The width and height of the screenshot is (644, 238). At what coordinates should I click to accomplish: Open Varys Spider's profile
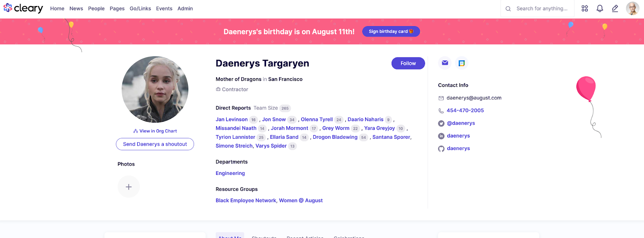(x=271, y=146)
